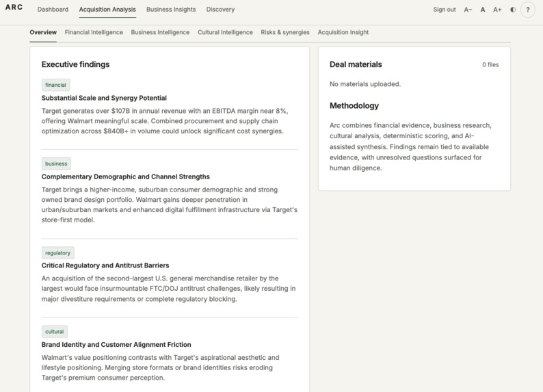Open the Dashboard page

click(53, 10)
